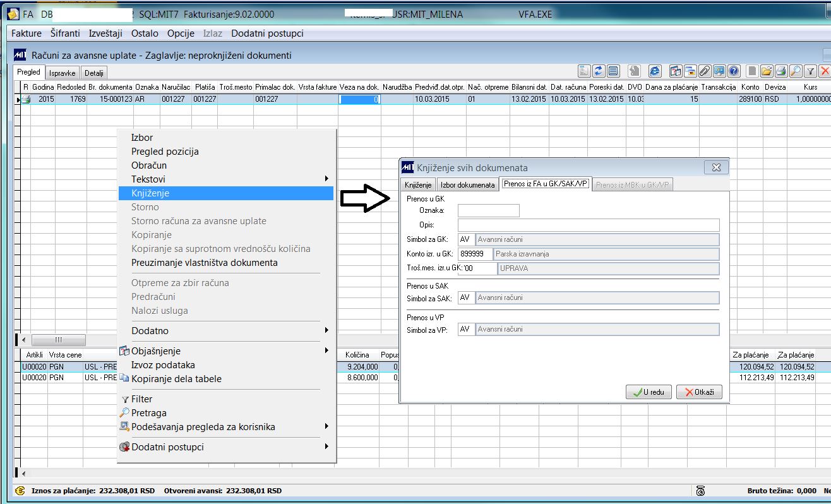
Task: Select Knjiženje context menu entry
Action: point(227,193)
